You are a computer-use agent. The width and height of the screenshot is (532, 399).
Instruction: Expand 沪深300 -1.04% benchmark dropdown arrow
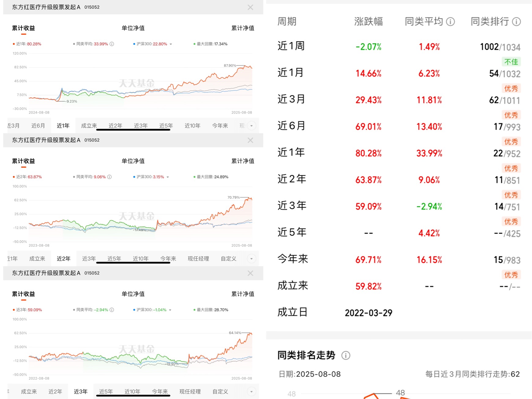pyautogui.click(x=170, y=310)
